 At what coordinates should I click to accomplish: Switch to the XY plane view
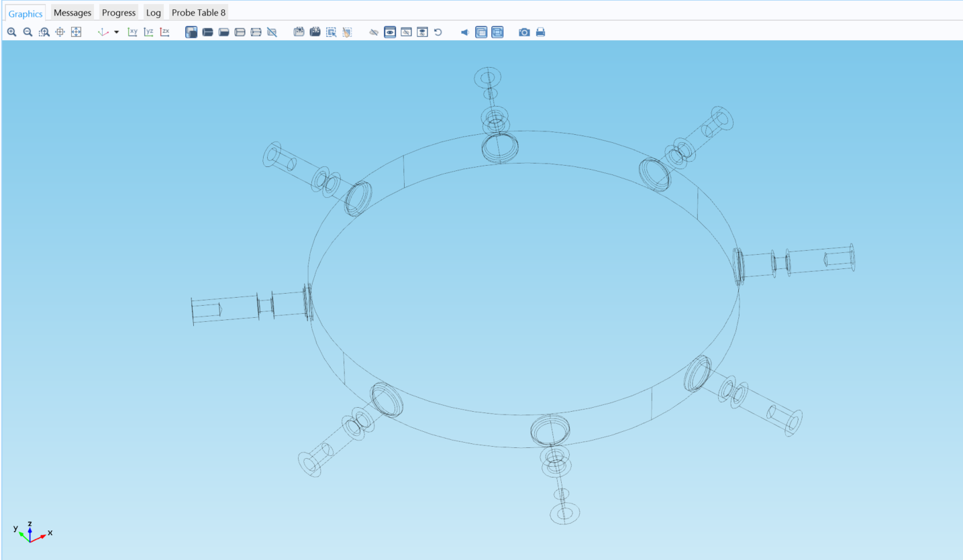point(133,32)
